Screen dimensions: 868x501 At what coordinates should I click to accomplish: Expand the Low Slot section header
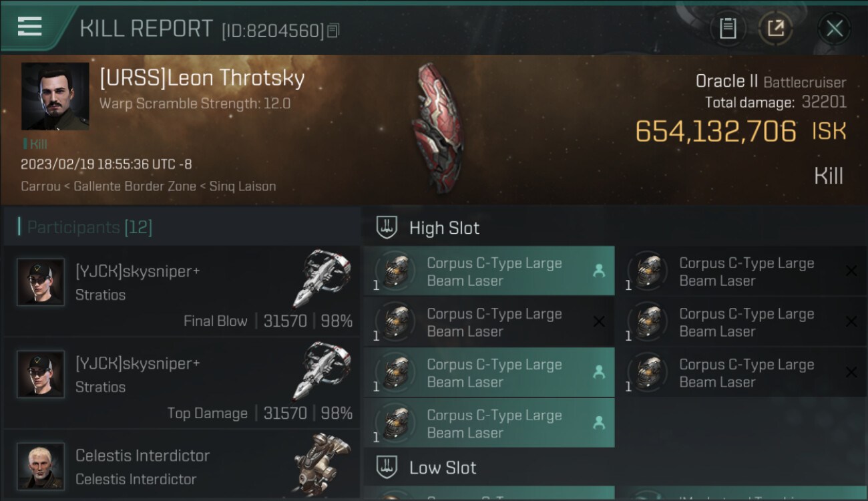614,466
